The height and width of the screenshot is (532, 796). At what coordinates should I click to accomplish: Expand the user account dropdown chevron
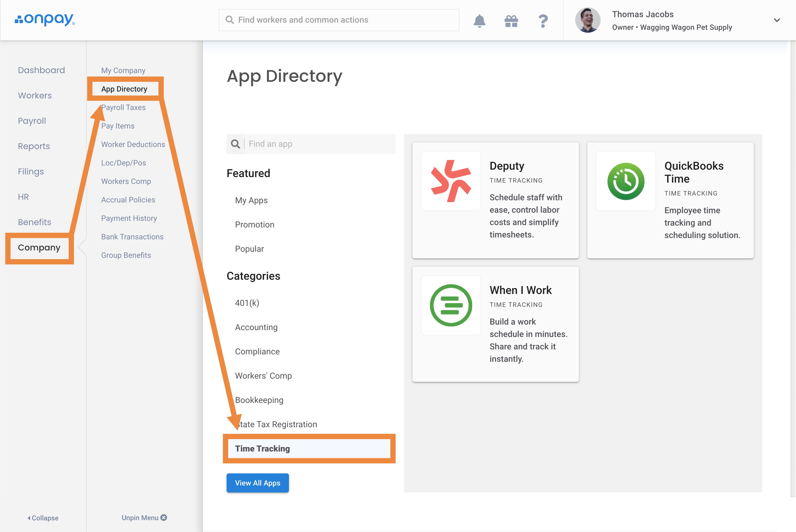(x=777, y=20)
